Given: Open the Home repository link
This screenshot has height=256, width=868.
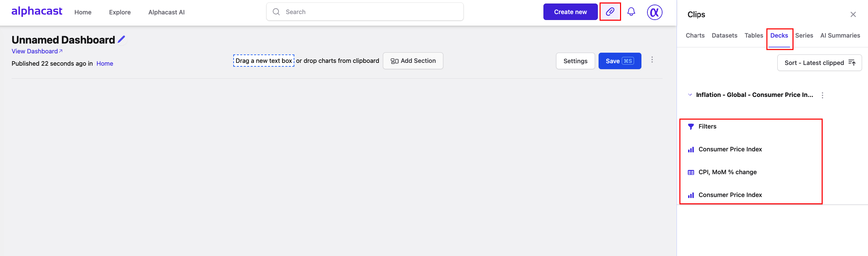Looking at the screenshot, I should click(x=105, y=64).
